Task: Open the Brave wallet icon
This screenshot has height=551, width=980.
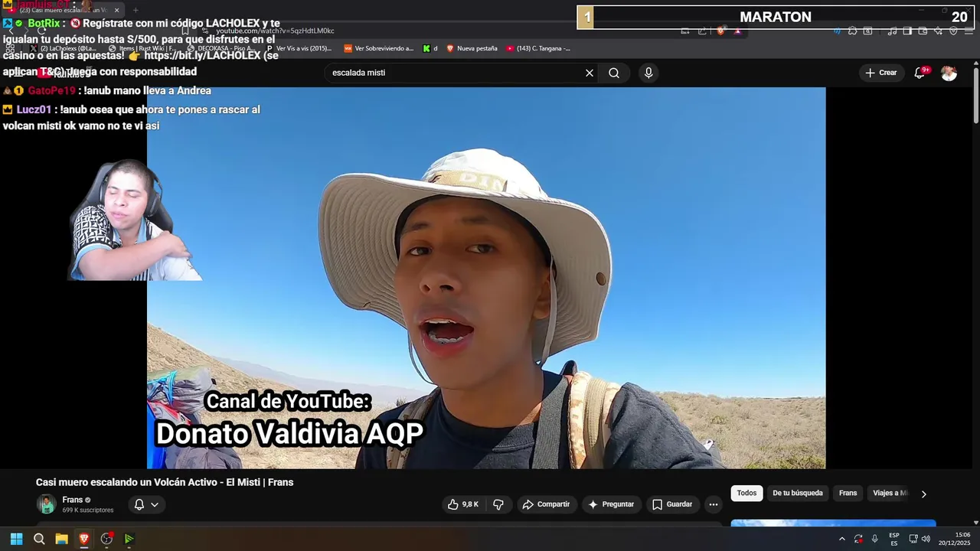Action: coord(923,31)
